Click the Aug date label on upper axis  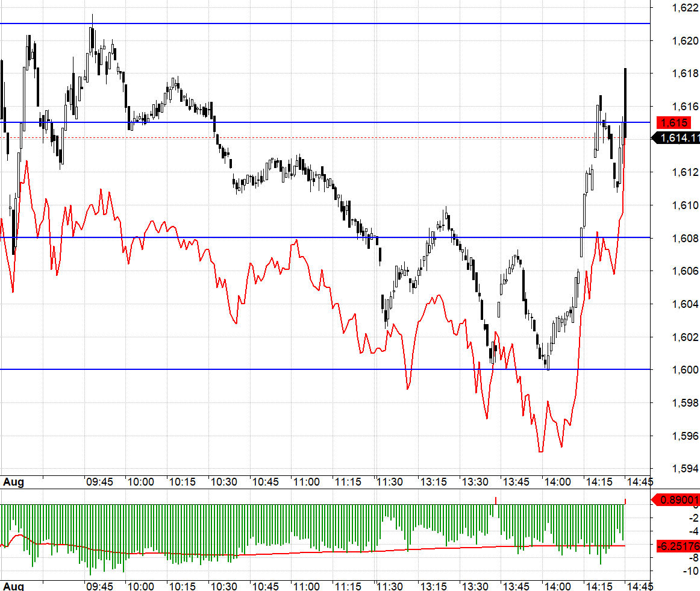(x=13, y=482)
